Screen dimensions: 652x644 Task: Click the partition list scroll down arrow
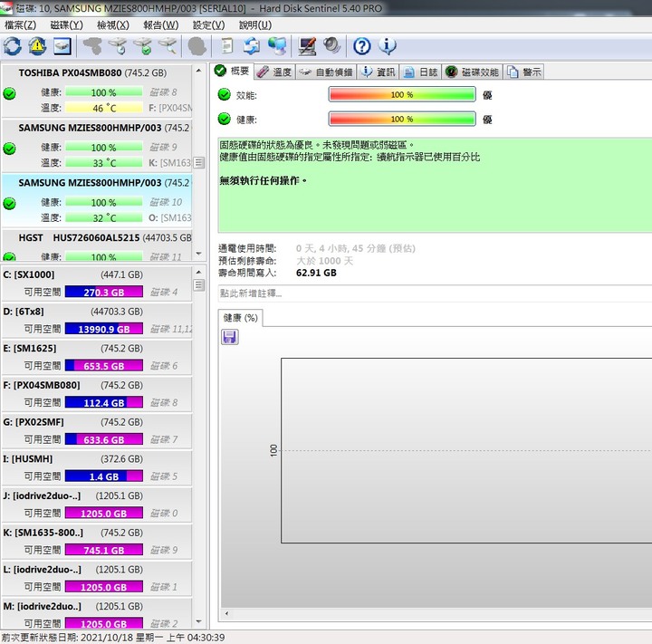click(199, 621)
